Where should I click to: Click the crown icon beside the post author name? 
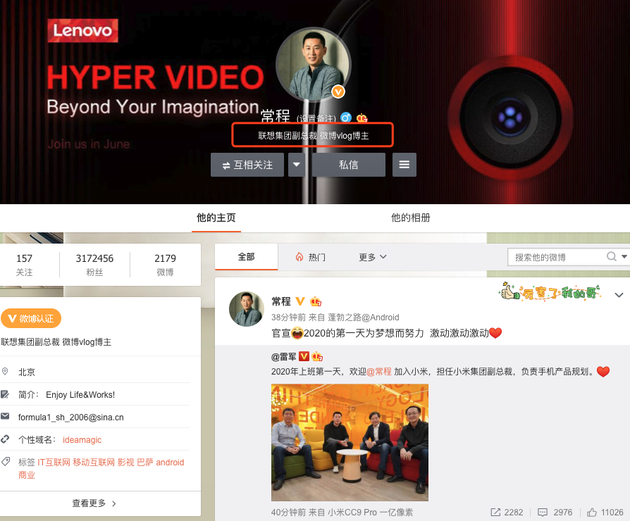[316, 301]
